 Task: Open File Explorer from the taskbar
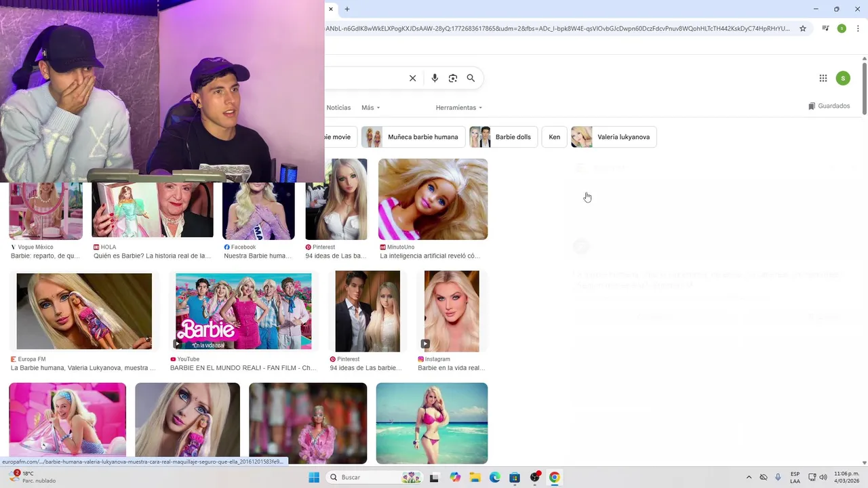tap(475, 477)
